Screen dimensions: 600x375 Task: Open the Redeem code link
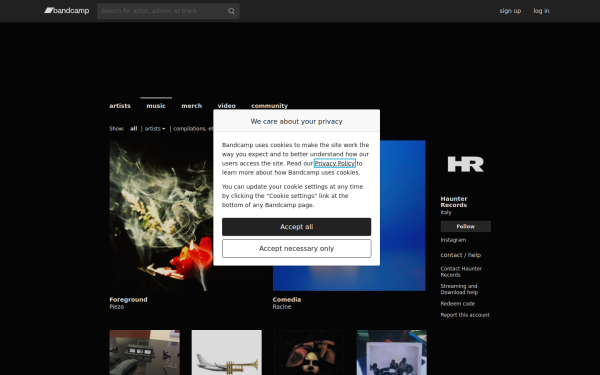(458, 303)
